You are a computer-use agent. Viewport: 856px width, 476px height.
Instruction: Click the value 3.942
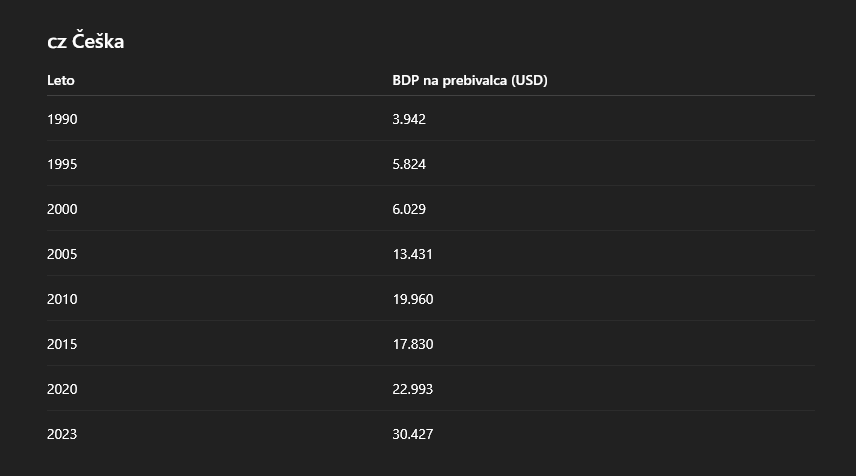pyautogui.click(x=409, y=119)
